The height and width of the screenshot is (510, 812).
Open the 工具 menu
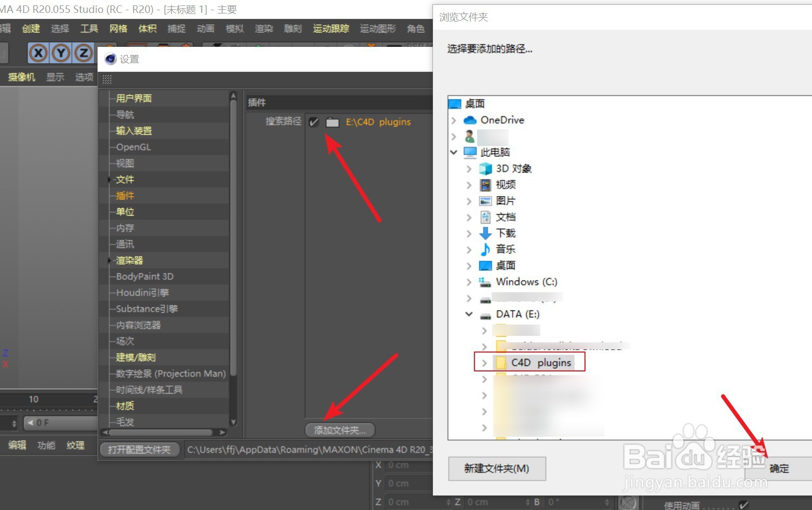click(89, 29)
